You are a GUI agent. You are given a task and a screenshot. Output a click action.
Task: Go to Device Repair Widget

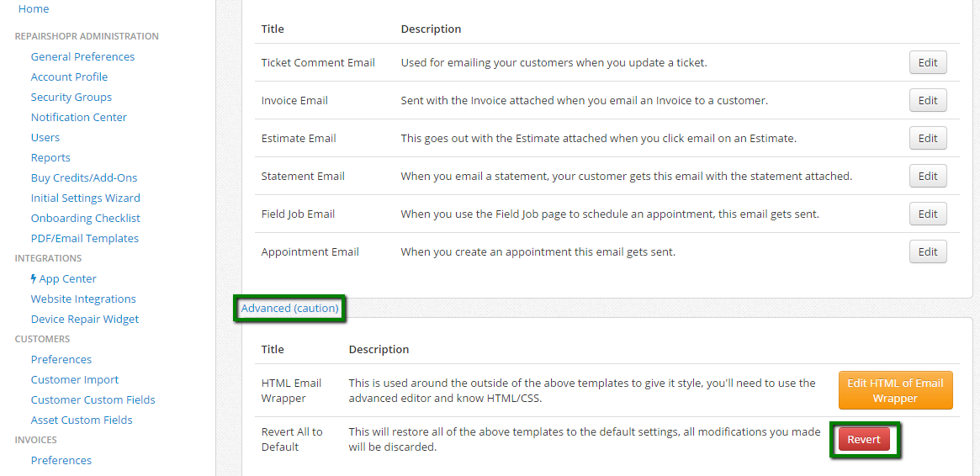[85, 320]
